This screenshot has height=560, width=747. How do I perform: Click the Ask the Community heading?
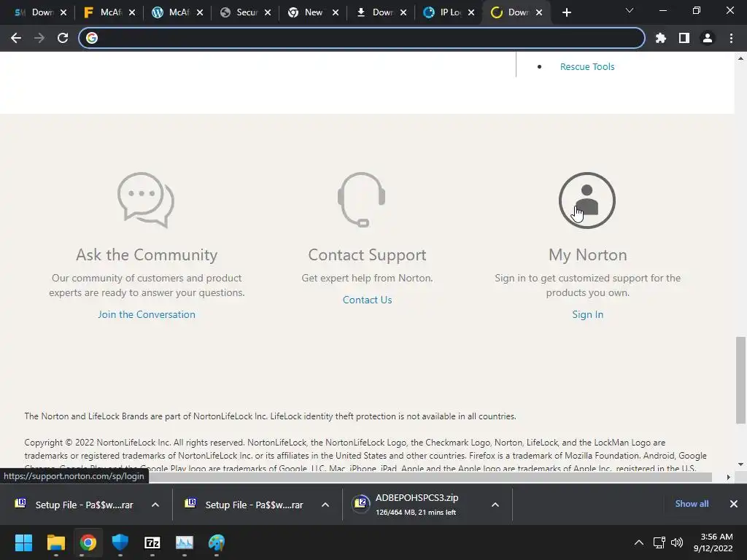click(147, 254)
